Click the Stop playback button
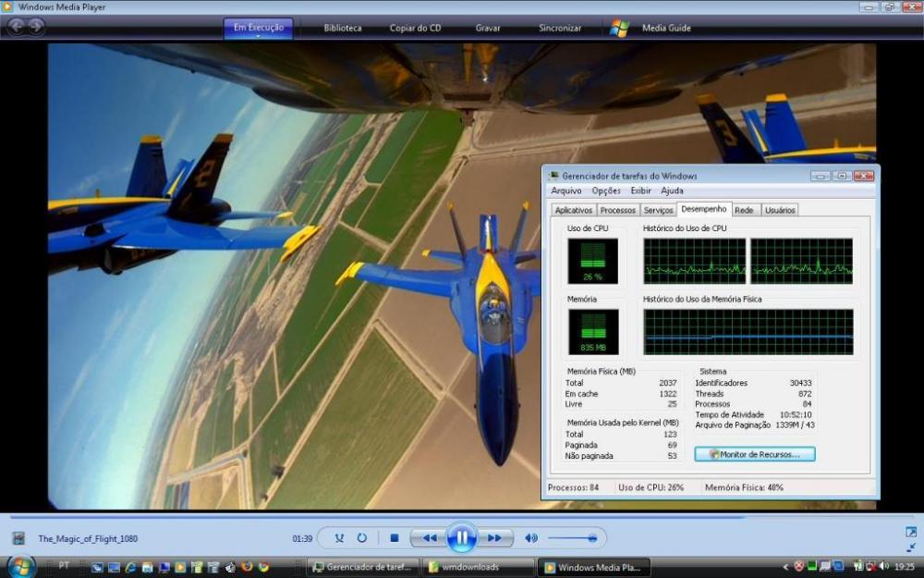The width and height of the screenshot is (924, 578). point(394,537)
